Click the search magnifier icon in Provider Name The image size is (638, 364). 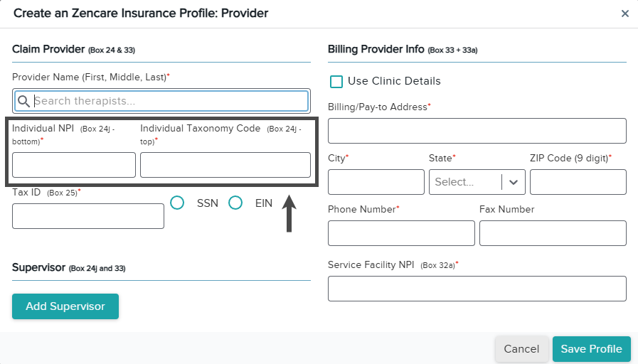click(24, 101)
